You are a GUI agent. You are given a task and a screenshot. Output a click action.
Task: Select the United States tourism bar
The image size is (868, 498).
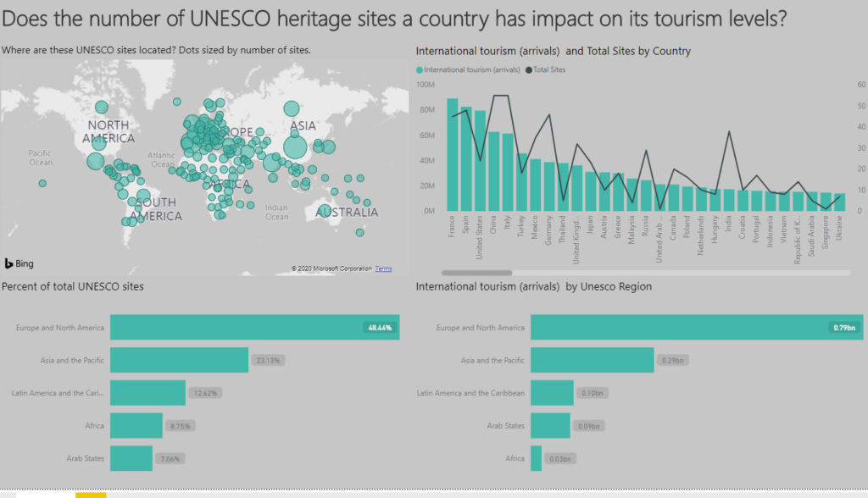click(480, 160)
